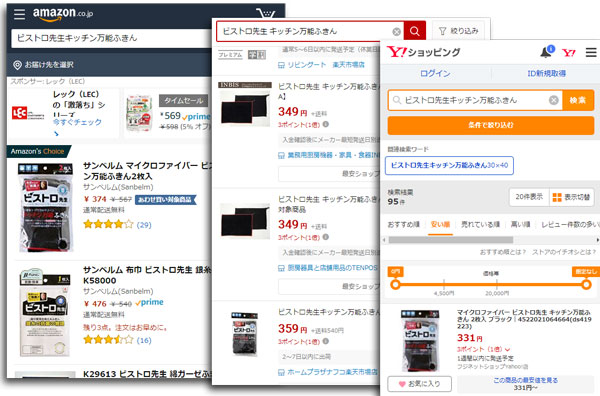Open the Rakuten '絞り込み' filter button
The width and height of the screenshot is (600, 396).
459,31
